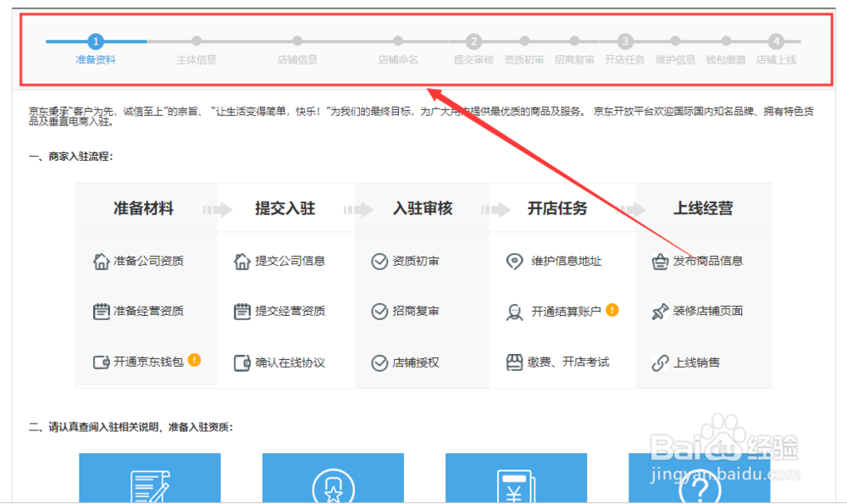Click the icon beside 缴费、开店考试

(x=514, y=362)
